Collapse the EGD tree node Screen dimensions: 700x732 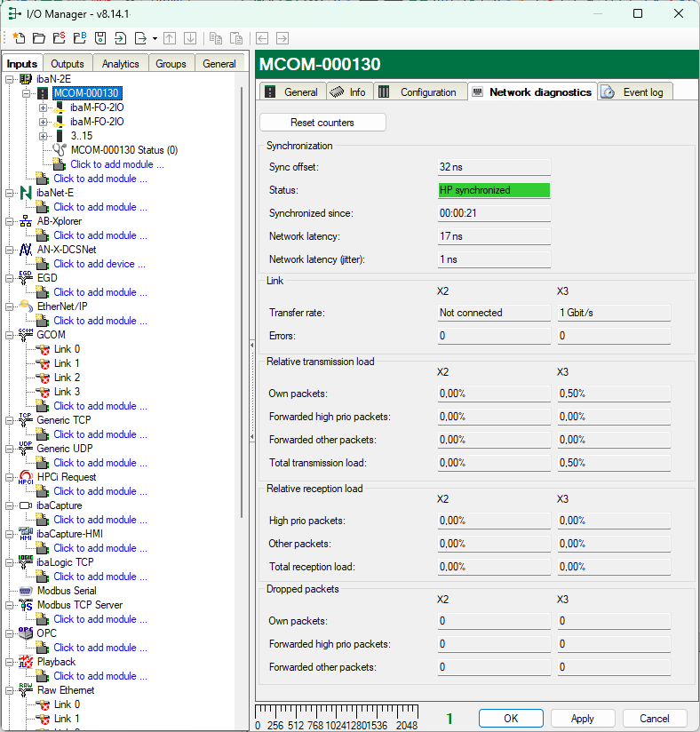coord(10,278)
